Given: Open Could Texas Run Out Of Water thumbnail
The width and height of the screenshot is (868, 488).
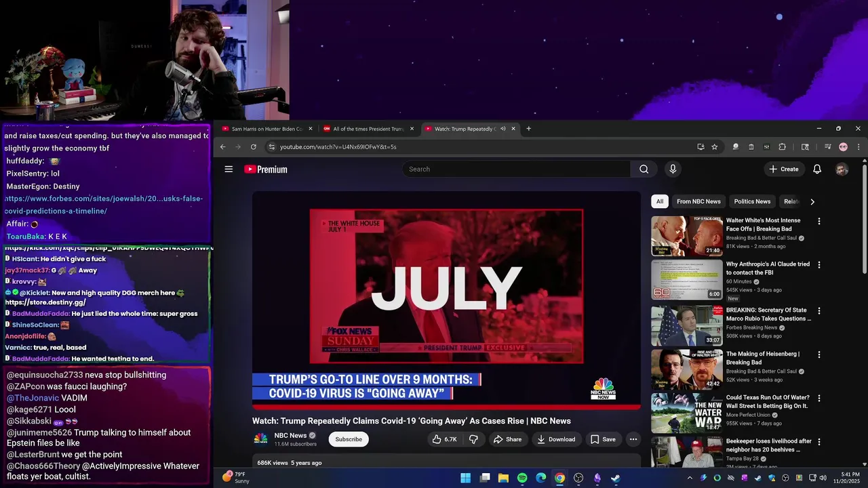Looking at the screenshot, I should pos(687,413).
